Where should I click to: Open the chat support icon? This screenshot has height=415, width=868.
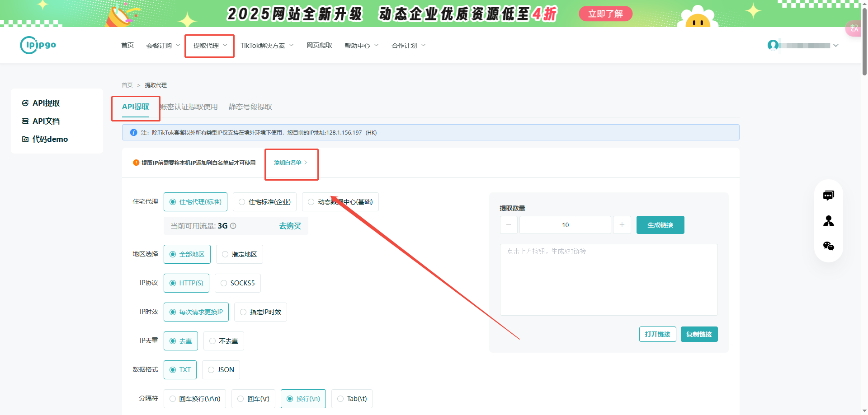[x=828, y=196]
